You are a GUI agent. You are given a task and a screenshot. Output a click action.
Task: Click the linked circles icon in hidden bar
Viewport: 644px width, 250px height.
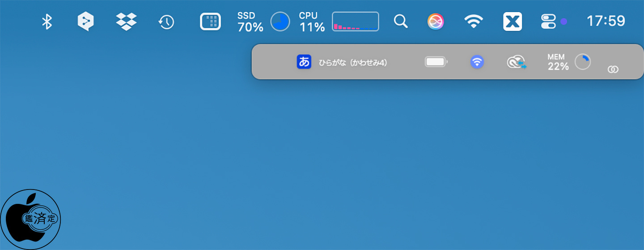click(613, 69)
